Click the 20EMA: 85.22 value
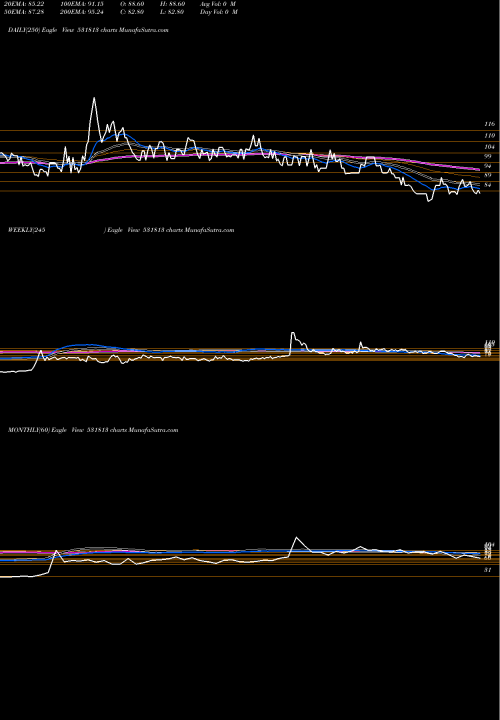 (x=23, y=4)
